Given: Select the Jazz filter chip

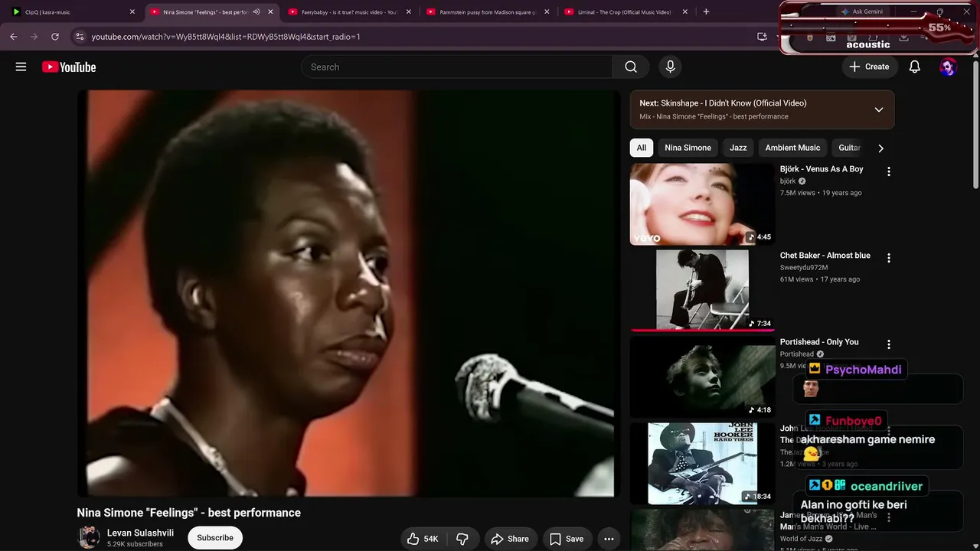Looking at the screenshot, I should click(x=738, y=148).
